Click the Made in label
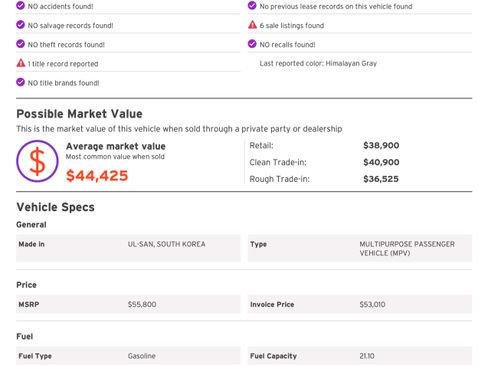 [x=31, y=244]
